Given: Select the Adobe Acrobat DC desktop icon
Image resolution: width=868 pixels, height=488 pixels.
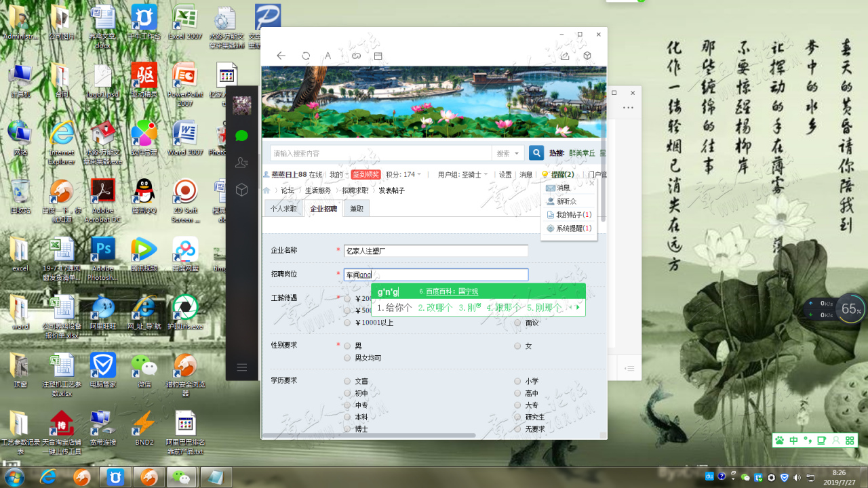Looking at the screenshot, I should pos(102,201).
